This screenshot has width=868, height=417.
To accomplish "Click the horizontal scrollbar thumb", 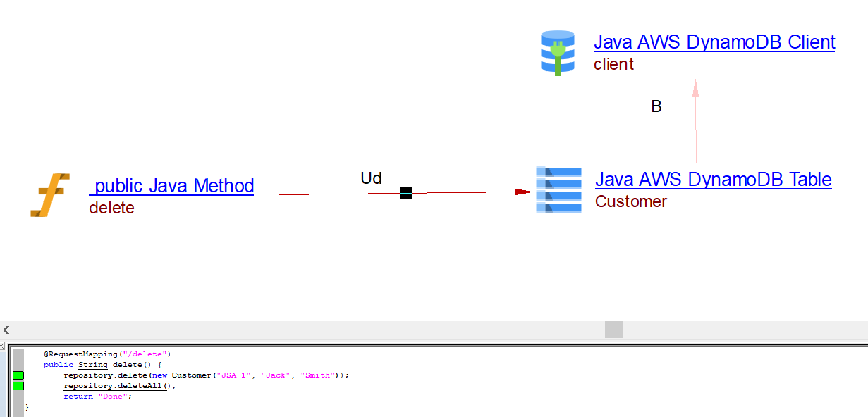I will click(x=613, y=330).
